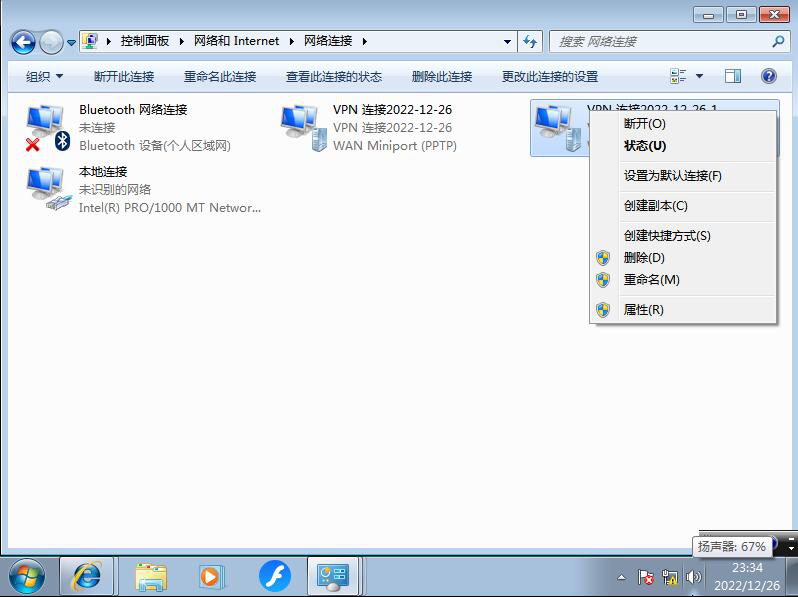Expand the arrow after 控制面板 breadcrumb
The height and width of the screenshot is (597, 798).
(181, 41)
